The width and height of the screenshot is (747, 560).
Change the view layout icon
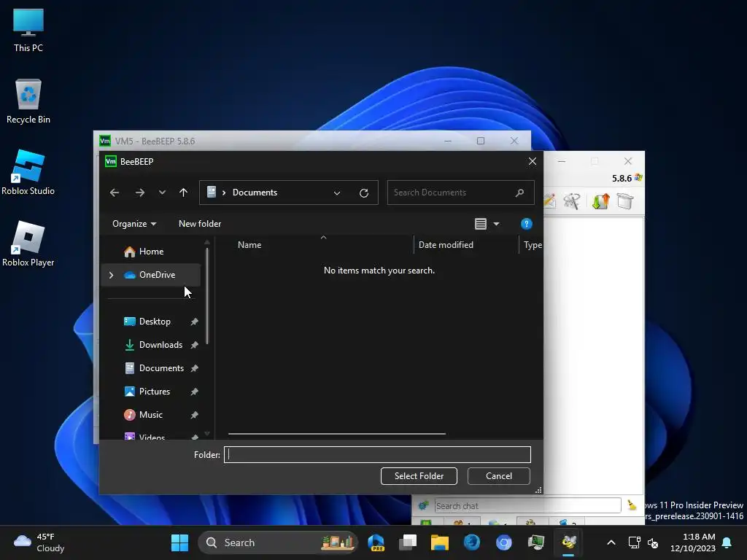pyautogui.click(x=481, y=224)
